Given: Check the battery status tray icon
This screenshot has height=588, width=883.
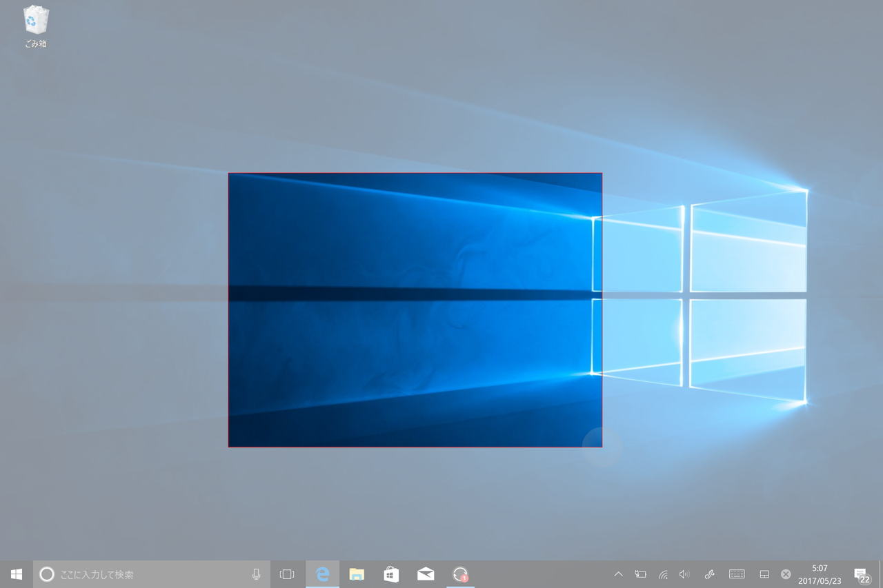Looking at the screenshot, I should click(x=639, y=574).
